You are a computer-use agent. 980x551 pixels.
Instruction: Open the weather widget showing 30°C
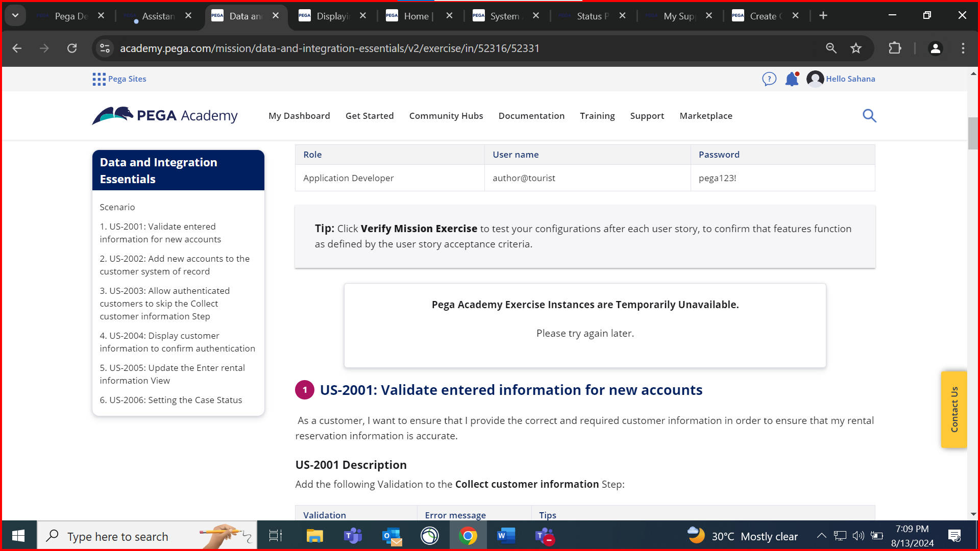[x=742, y=536]
